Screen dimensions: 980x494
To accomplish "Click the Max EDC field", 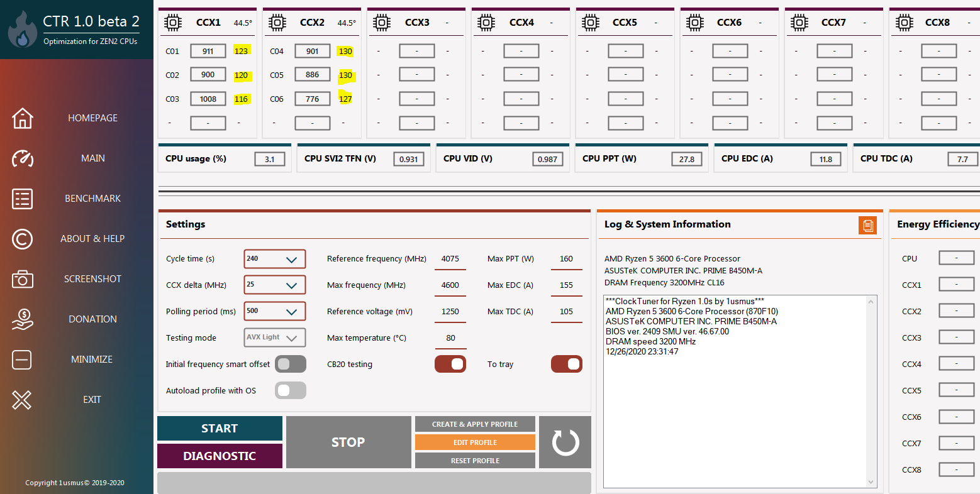I will pos(566,285).
